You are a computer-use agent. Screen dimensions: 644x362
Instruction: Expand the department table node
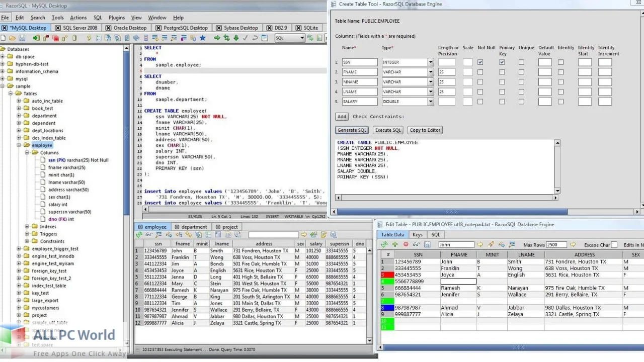[x=19, y=116]
